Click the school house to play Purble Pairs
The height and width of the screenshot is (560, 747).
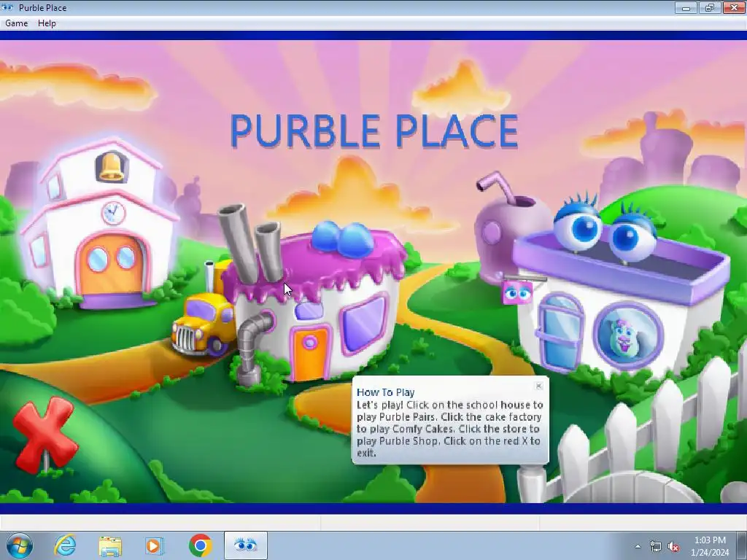click(99, 224)
